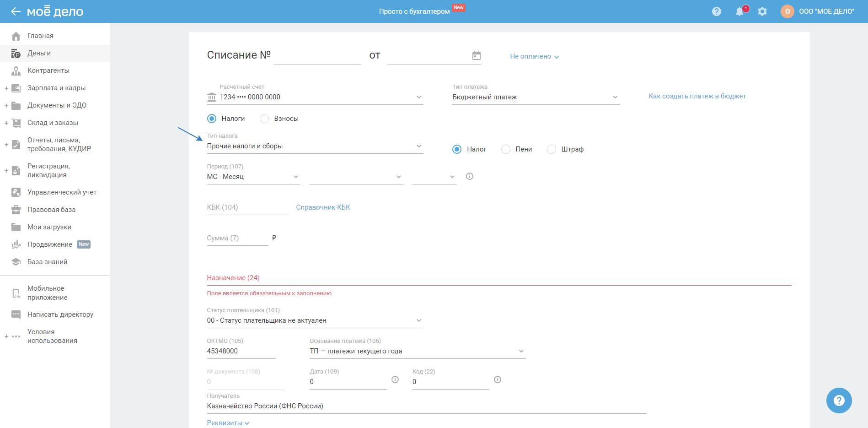Open the Управленческий учет menu item

55,193
